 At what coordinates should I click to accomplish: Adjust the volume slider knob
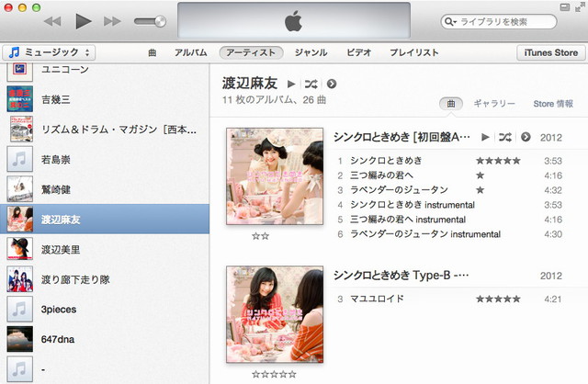(x=161, y=21)
